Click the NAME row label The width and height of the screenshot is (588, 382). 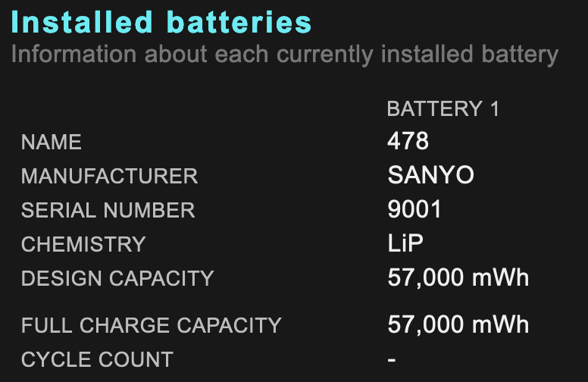coord(52,142)
